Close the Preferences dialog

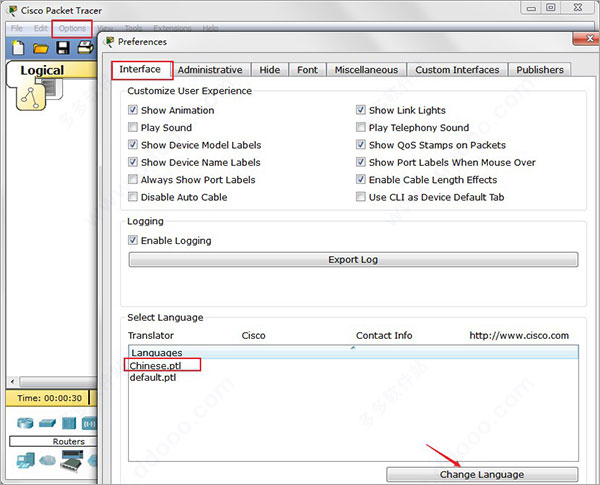pos(585,38)
